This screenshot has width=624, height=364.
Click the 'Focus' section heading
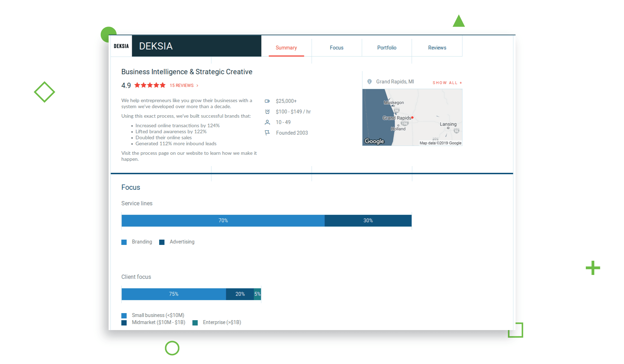130,187
